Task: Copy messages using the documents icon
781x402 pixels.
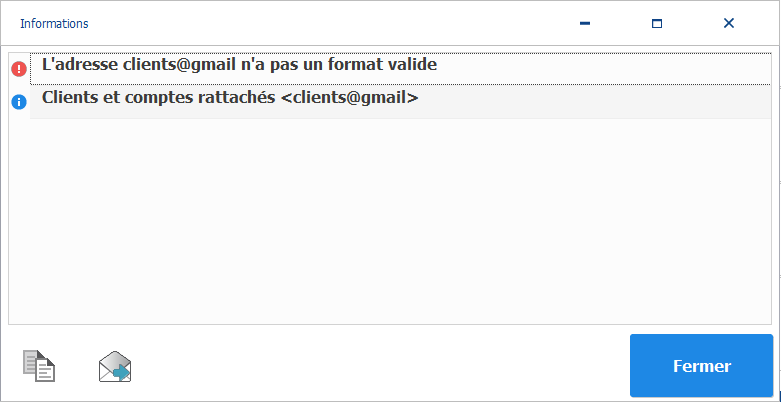Action: click(39, 366)
